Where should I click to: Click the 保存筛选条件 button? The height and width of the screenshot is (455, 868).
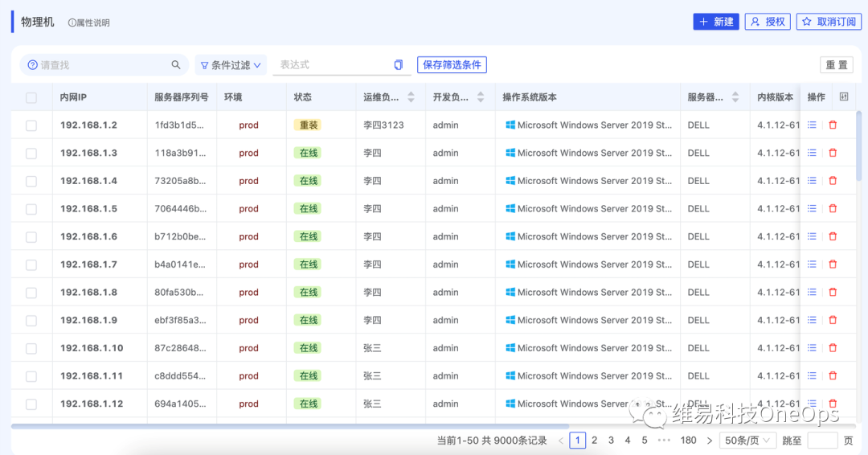tap(452, 65)
